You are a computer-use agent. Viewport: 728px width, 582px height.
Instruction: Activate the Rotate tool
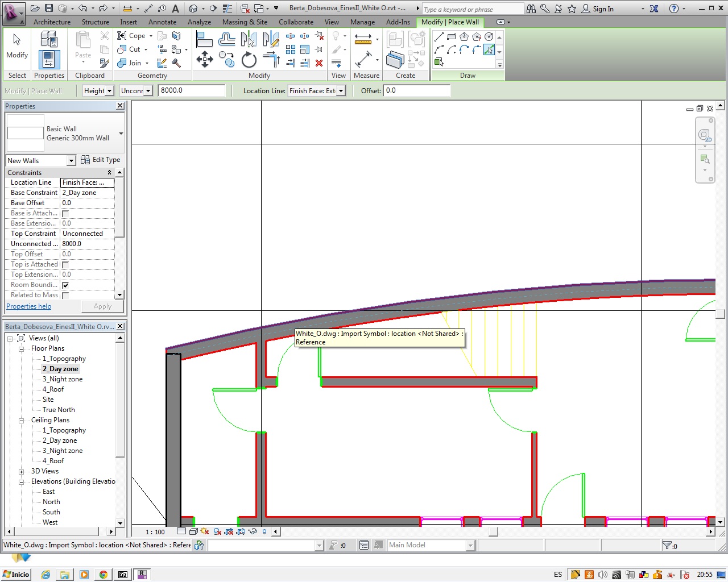[x=249, y=59]
